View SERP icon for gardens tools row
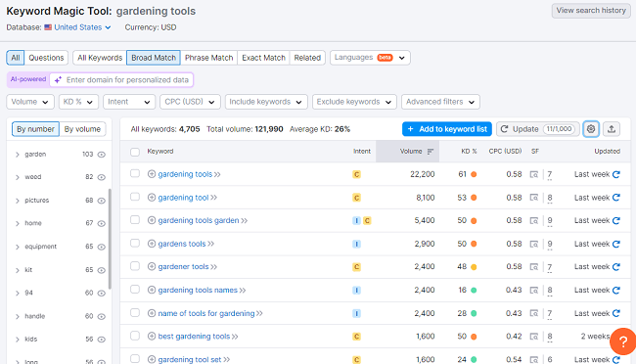636x364 pixels. 534,244
